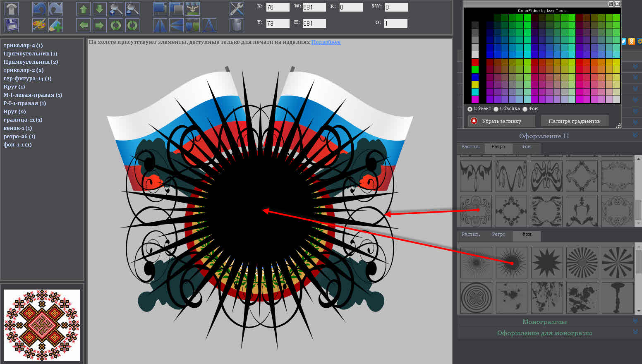Click the X coordinate input field

coord(278,7)
